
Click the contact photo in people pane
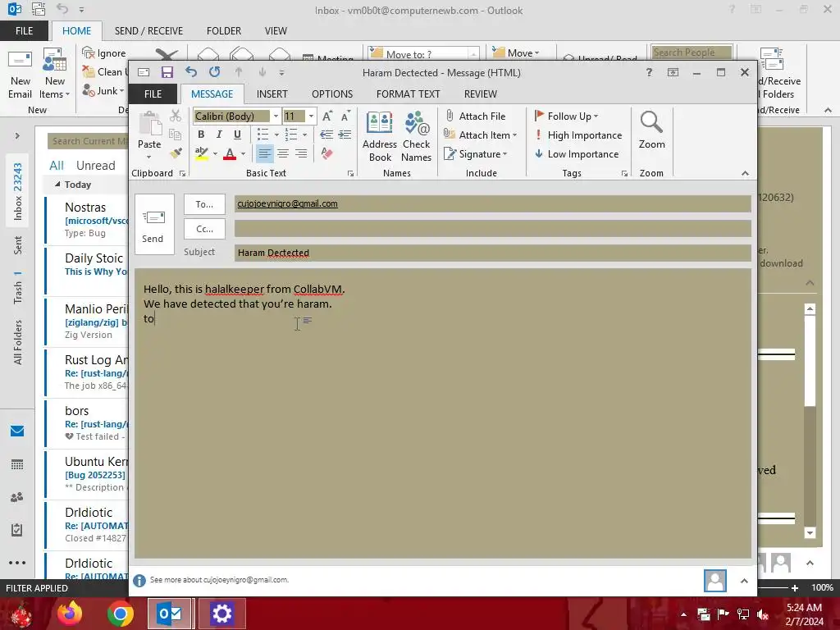tap(715, 581)
